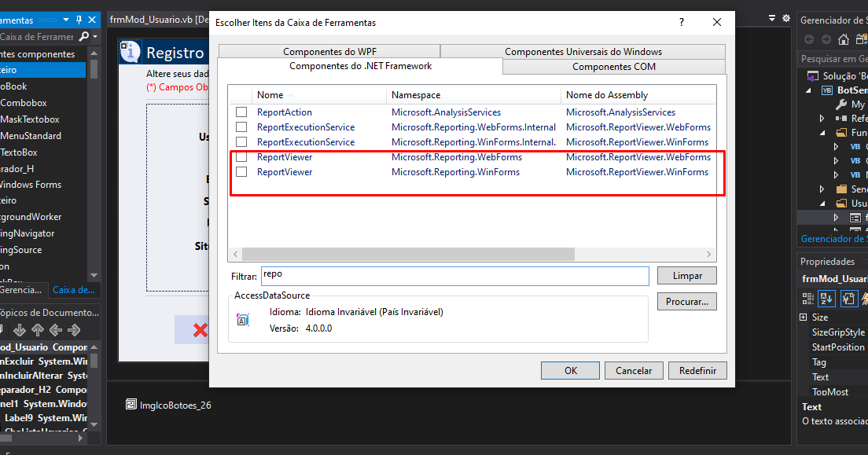Image resolution: width=868 pixels, height=455 pixels.
Task: Click the toolbox scroll down arrow
Action: (x=94, y=275)
